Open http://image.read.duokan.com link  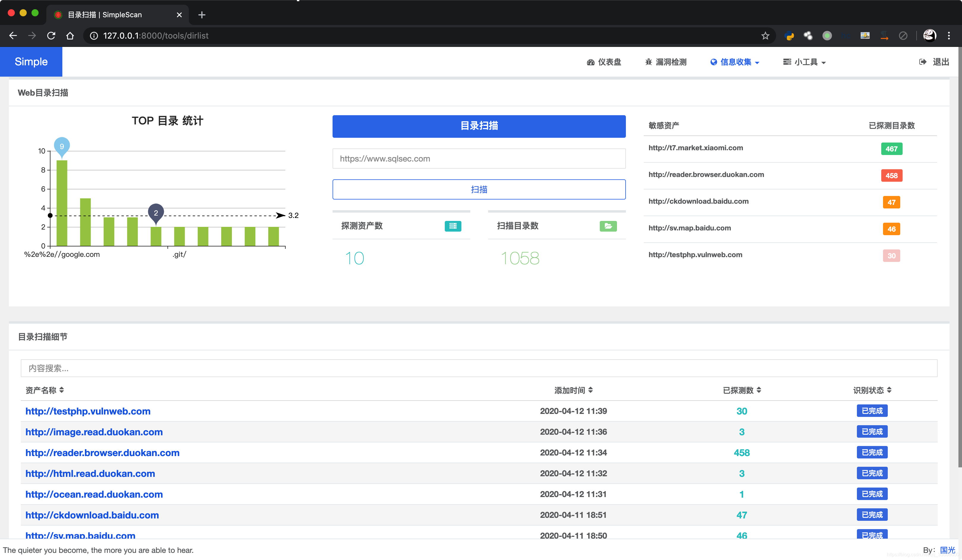click(94, 432)
